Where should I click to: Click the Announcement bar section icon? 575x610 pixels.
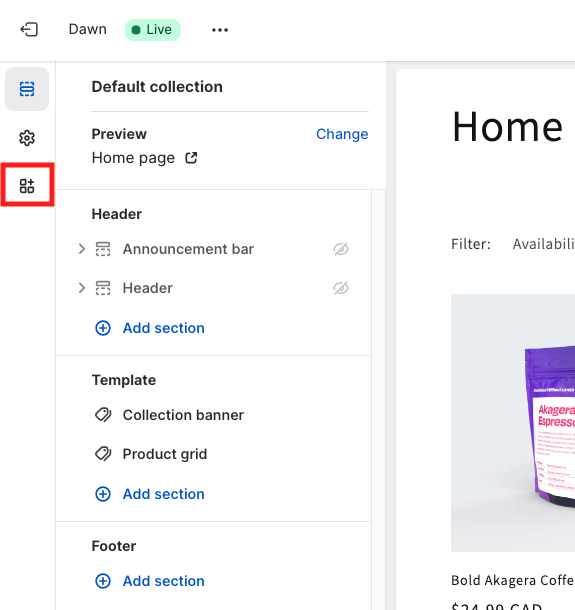[x=103, y=249]
